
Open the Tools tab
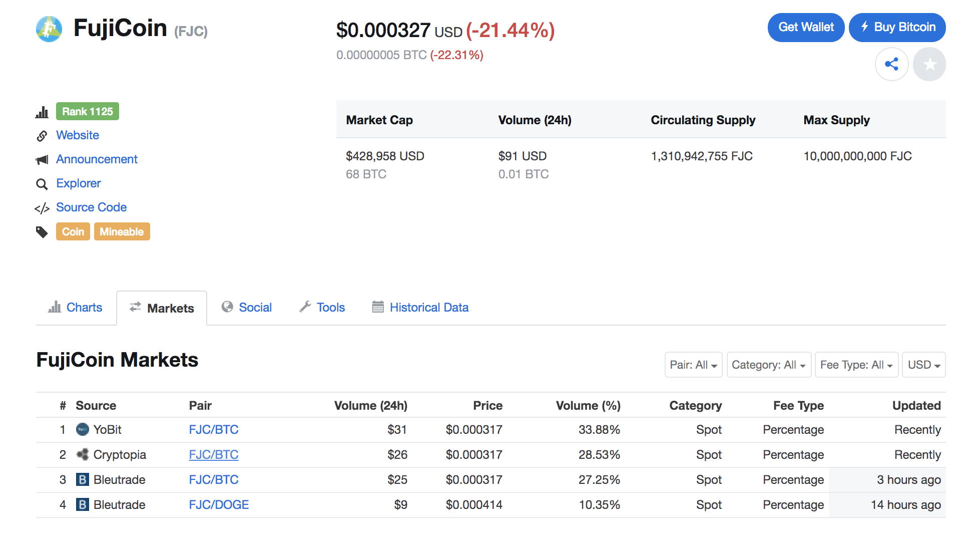tap(322, 307)
